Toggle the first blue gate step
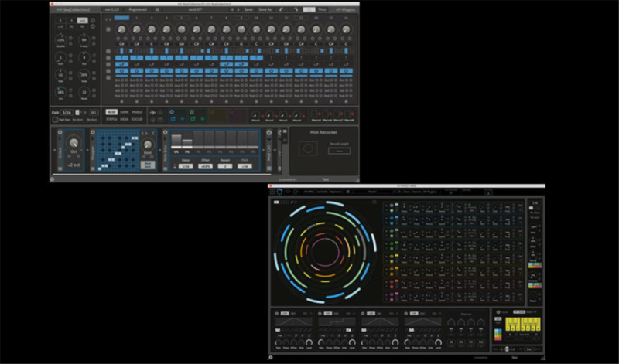Image resolution: width=619 pixels, height=364 pixels. point(122,58)
